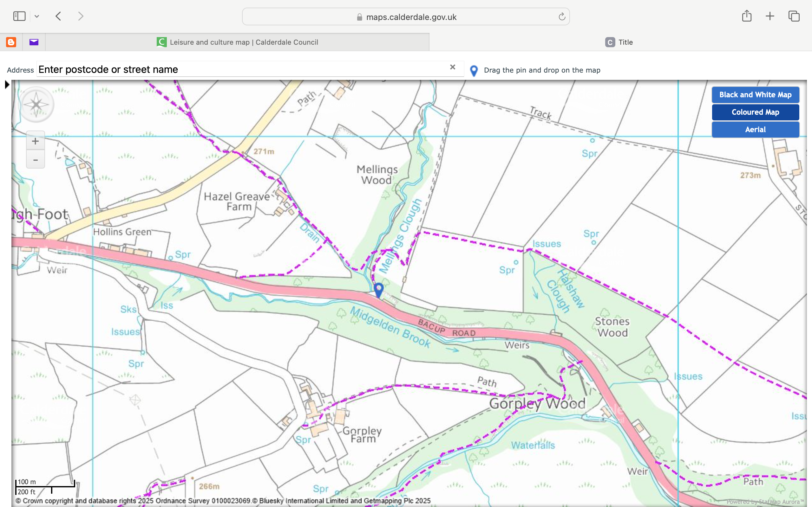Open the sidebar dropdown chevron
Screen dimensions: 812x507
tap(37, 16)
